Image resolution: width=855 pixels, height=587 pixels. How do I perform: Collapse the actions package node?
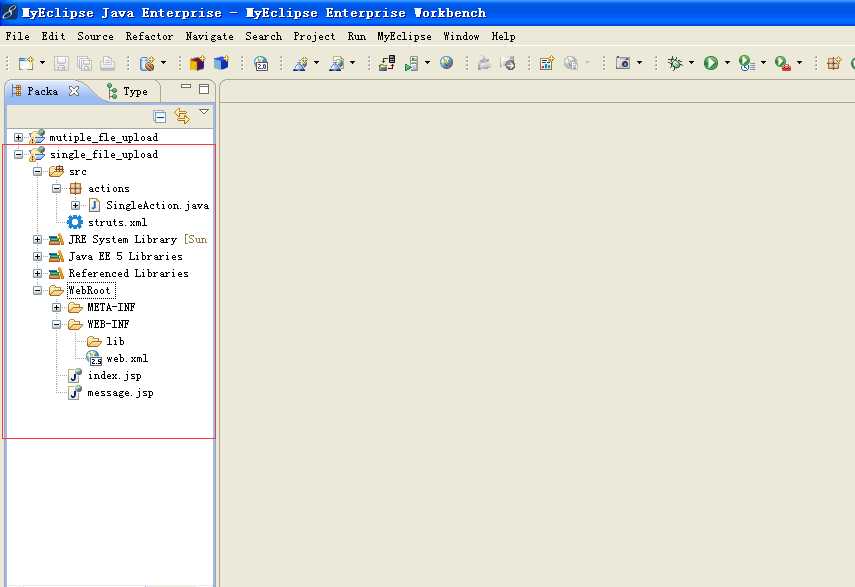pyautogui.click(x=57, y=188)
